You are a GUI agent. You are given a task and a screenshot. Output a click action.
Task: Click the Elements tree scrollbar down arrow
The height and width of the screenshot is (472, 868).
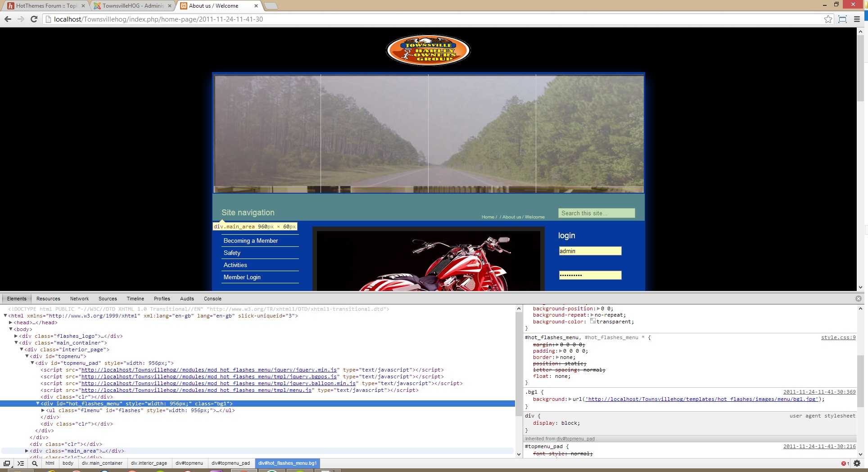pos(519,454)
